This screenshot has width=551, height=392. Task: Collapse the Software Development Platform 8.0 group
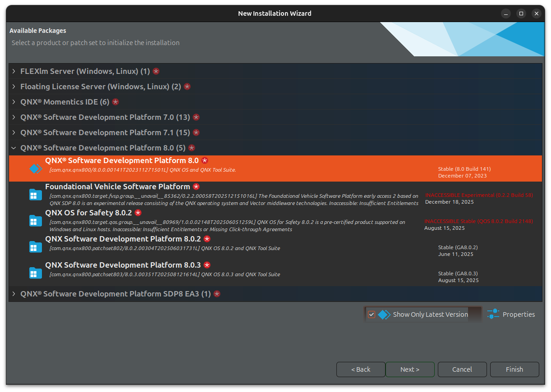[x=14, y=148]
